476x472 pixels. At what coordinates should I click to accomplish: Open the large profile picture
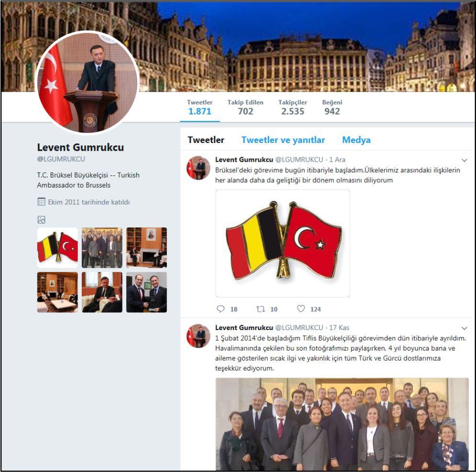point(88,82)
